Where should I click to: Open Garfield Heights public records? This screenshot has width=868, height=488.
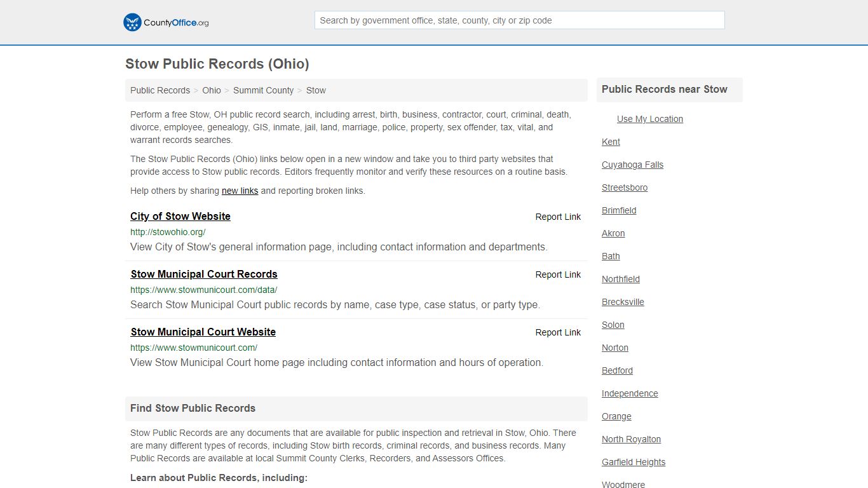tap(634, 462)
